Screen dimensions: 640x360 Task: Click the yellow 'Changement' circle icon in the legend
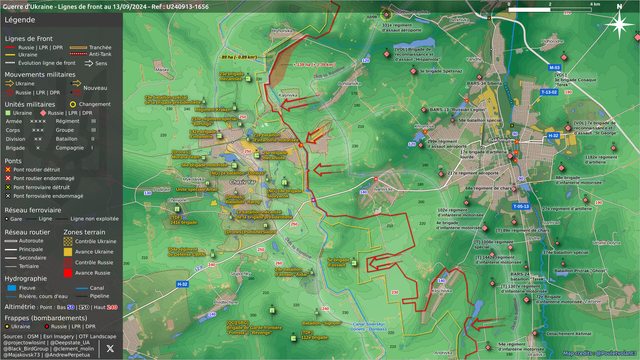coord(73,104)
